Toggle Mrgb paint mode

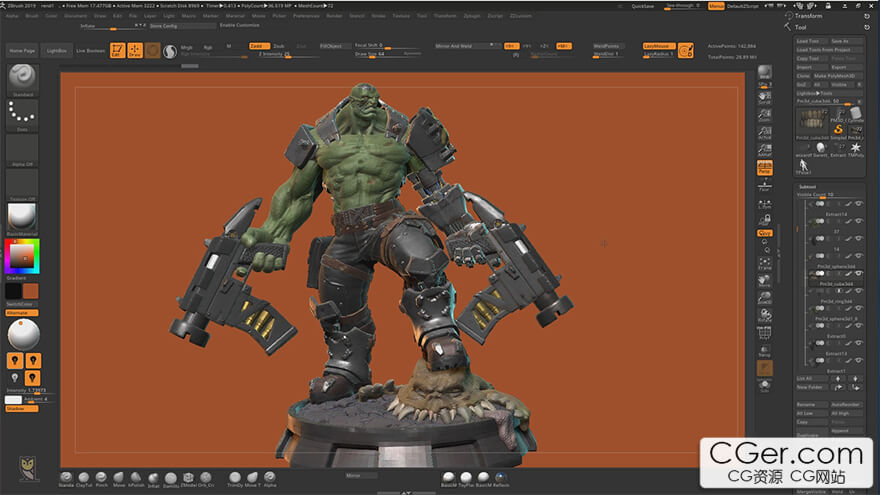click(187, 48)
